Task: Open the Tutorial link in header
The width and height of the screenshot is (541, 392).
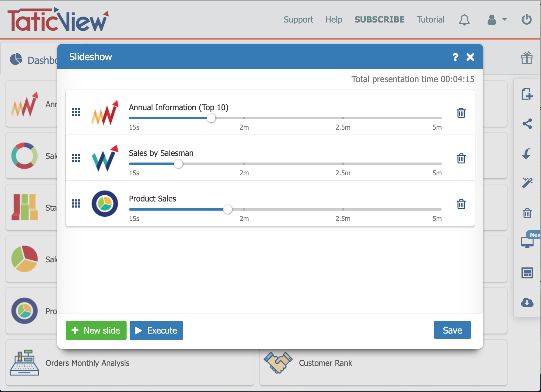Action: tap(430, 19)
